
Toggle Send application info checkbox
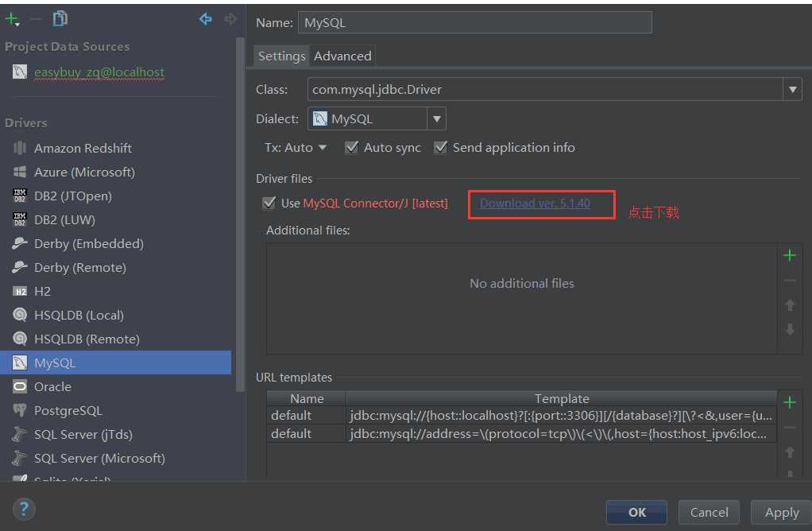click(x=440, y=147)
